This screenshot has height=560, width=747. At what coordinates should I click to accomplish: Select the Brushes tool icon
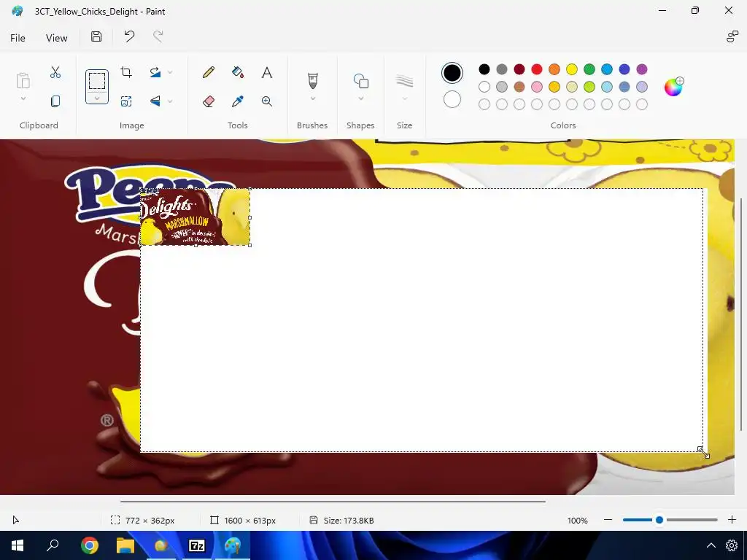point(312,80)
